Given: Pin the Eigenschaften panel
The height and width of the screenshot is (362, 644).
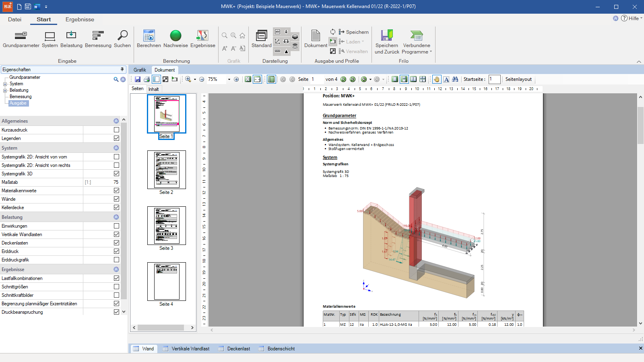Looking at the screenshot, I should click(122, 69).
